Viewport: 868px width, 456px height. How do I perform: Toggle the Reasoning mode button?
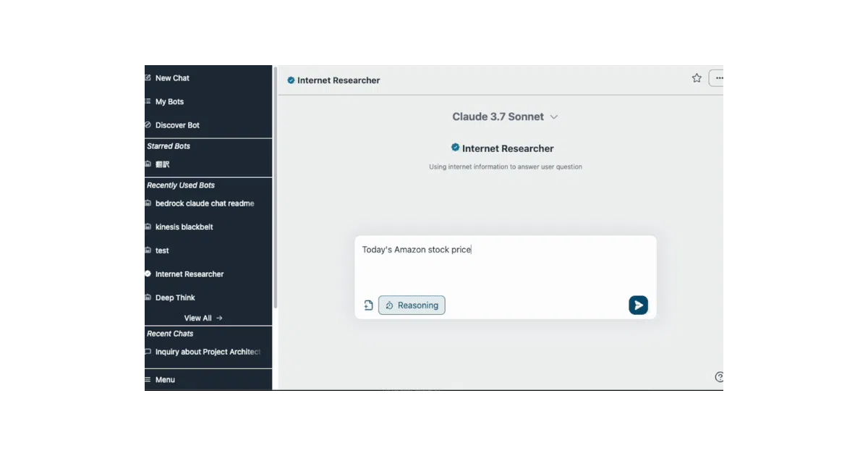(x=412, y=305)
